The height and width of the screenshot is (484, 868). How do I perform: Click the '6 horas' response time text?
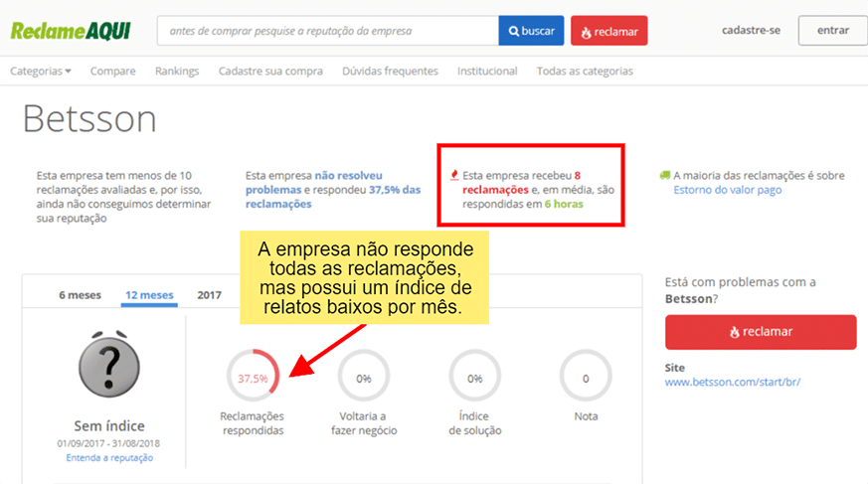(x=564, y=204)
